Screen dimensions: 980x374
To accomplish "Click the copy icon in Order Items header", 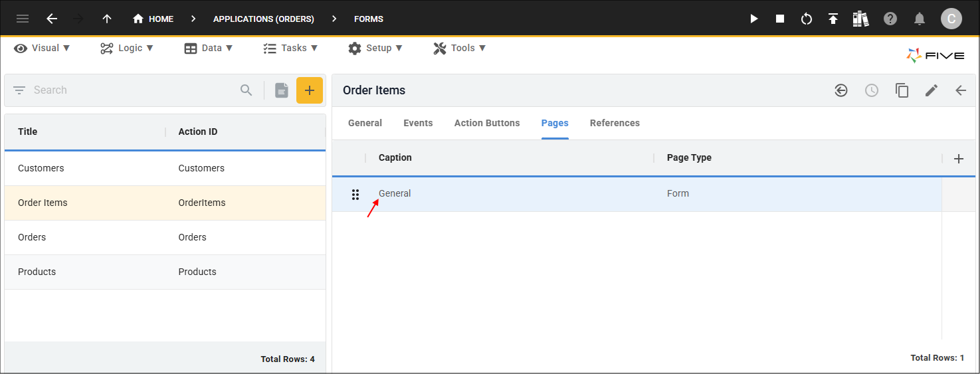I will [x=902, y=90].
